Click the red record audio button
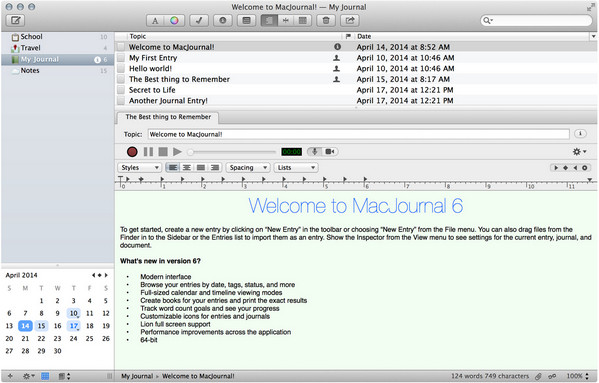Viewport: 599px width, 383px height. [x=132, y=152]
